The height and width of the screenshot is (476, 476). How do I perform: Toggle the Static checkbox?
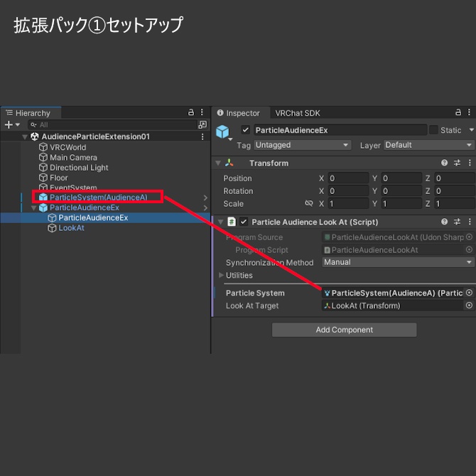click(433, 130)
